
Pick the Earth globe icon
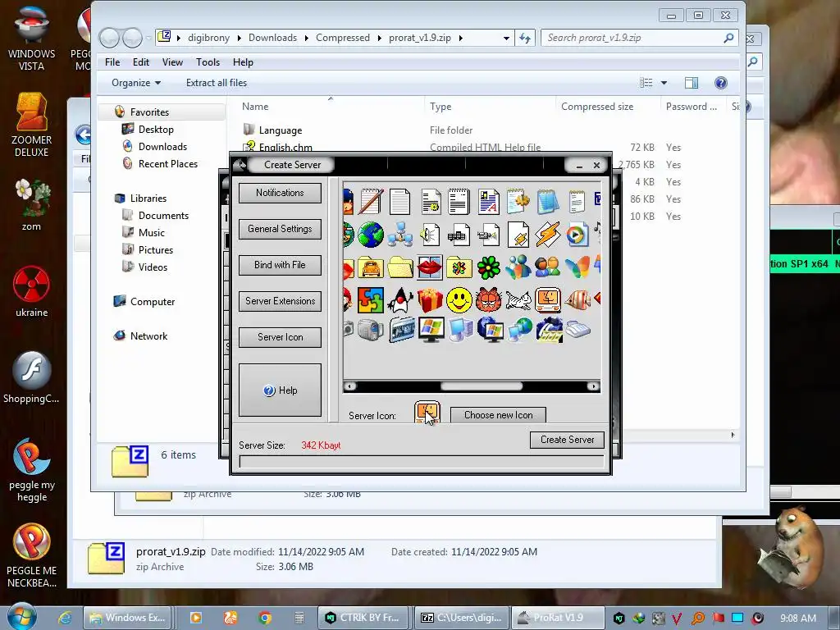pyautogui.click(x=371, y=235)
